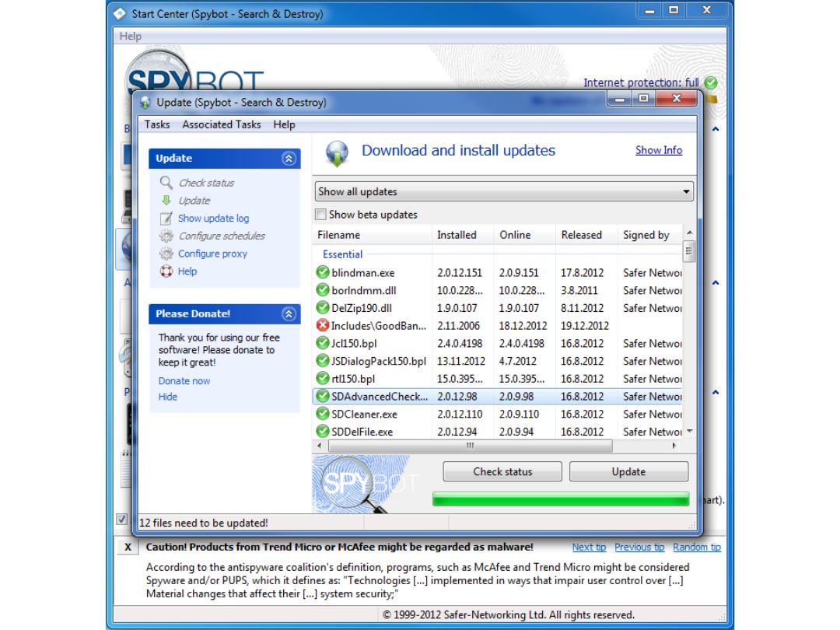
Task: Click green check icon of DelZip190.dll
Action: coord(323,307)
